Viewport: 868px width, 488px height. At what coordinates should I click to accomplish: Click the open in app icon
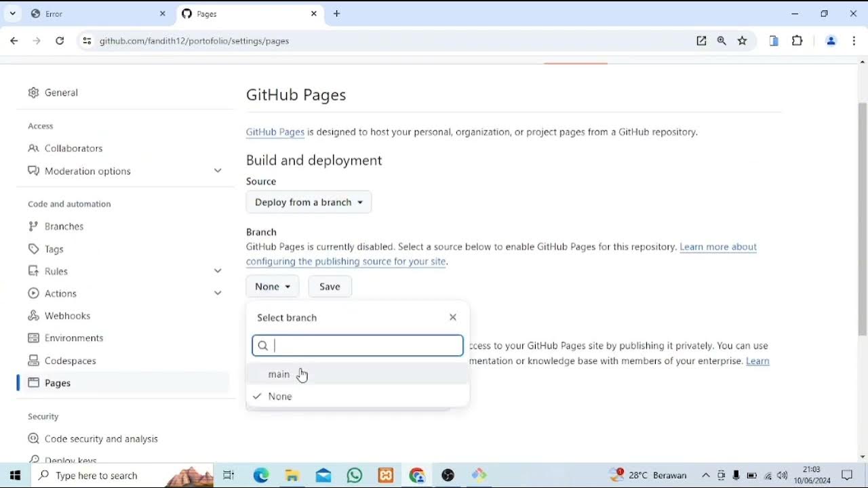tap(701, 41)
